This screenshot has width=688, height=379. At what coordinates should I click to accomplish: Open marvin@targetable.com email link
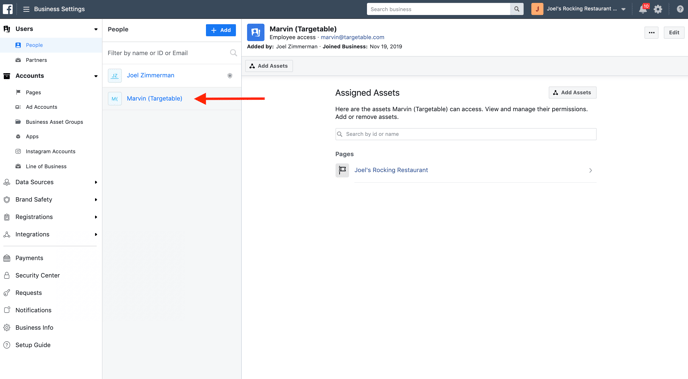click(352, 37)
